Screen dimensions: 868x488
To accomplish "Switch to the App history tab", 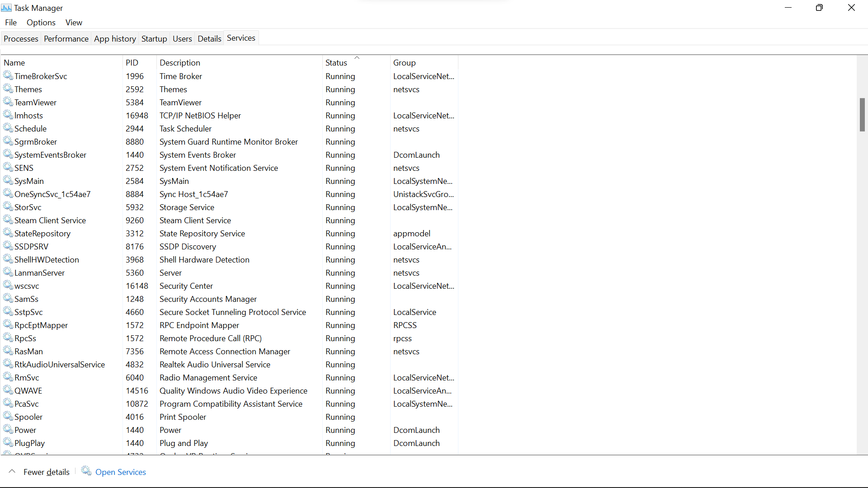I will coord(115,39).
